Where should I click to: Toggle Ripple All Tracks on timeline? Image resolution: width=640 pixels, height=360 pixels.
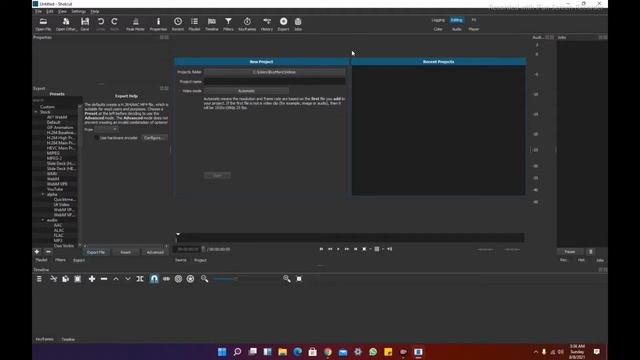[190, 279]
